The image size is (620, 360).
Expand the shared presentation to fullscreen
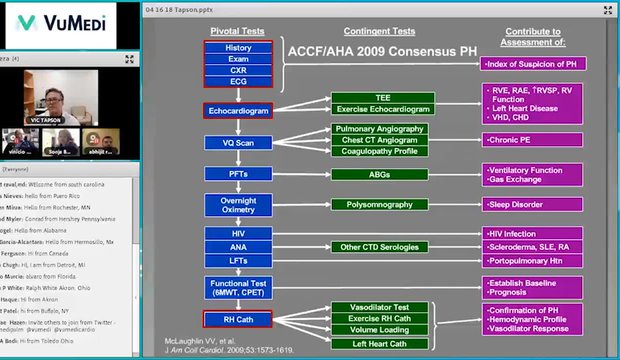(608, 10)
